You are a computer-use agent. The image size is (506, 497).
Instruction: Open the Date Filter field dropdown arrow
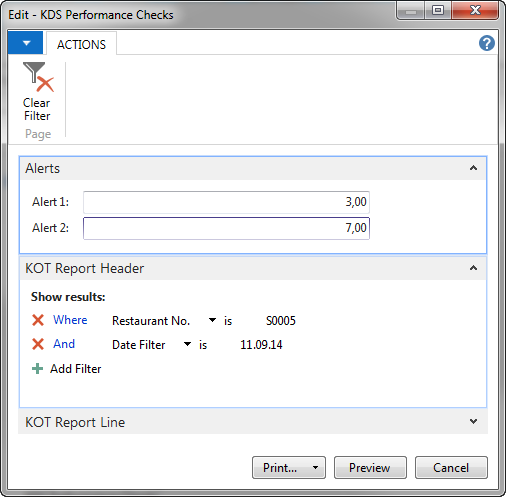[x=188, y=344]
